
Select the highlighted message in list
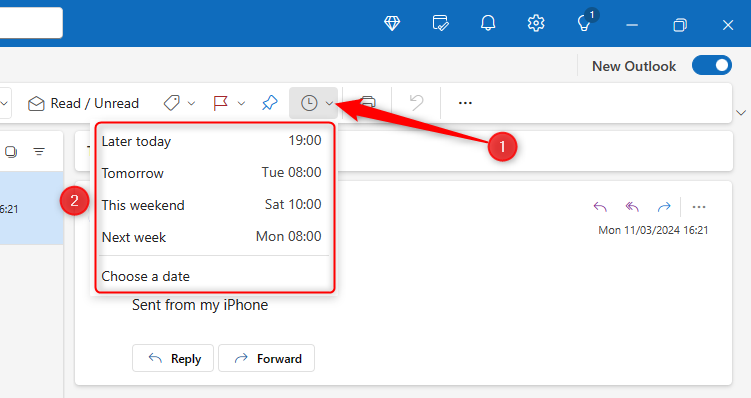pyautogui.click(x=32, y=208)
